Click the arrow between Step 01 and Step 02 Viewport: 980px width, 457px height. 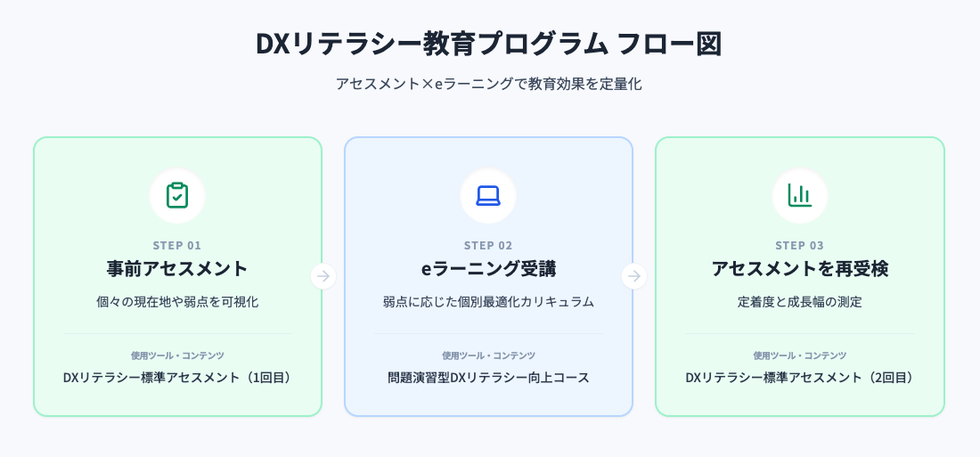point(323,276)
